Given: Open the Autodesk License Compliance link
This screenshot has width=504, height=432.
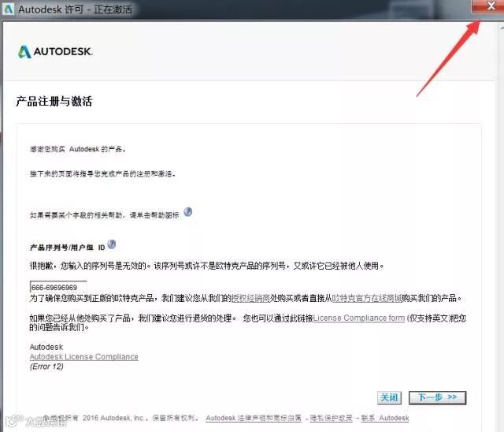Looking at the screenshot, I should coord(84,357).
